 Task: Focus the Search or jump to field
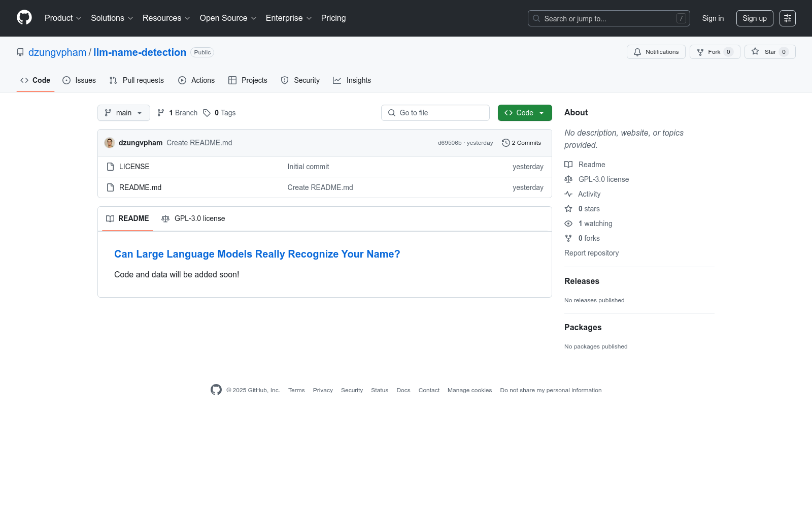coord(609,18)
